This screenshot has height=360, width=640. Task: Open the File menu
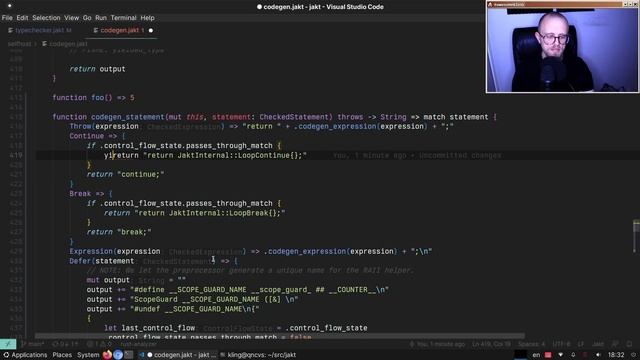coord(7,18)
